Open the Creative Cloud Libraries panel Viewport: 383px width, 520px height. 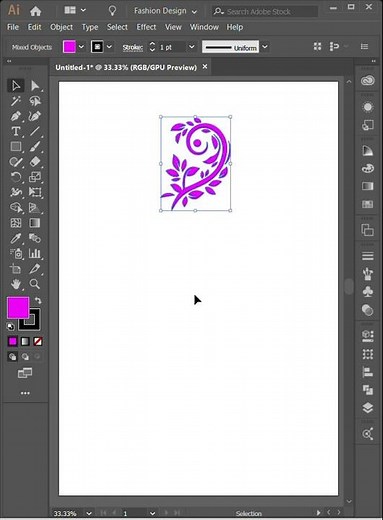(368, 81)
